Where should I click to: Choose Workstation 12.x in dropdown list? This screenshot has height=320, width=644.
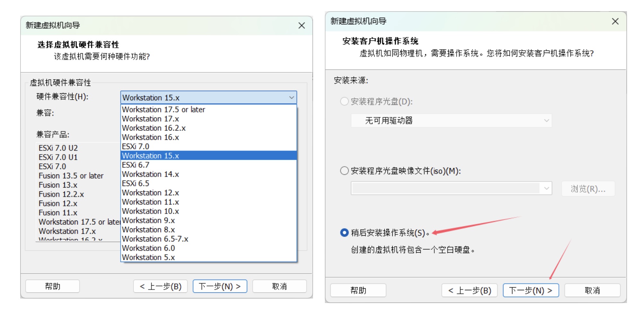click(209, 193)
